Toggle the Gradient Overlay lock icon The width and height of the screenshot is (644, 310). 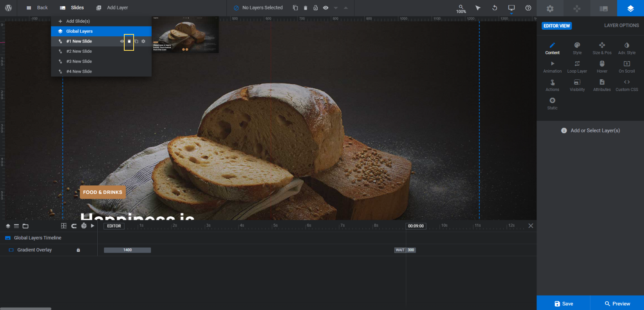point(78,250)
